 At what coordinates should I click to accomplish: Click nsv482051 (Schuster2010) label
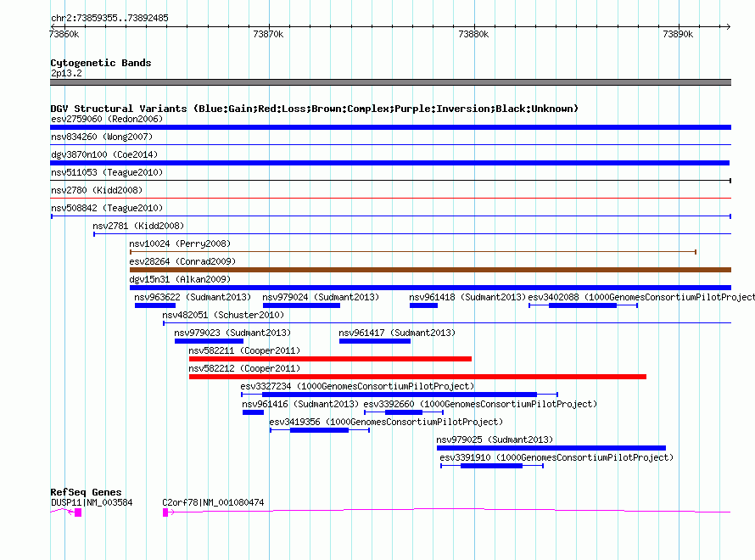[x=223, y=315]
